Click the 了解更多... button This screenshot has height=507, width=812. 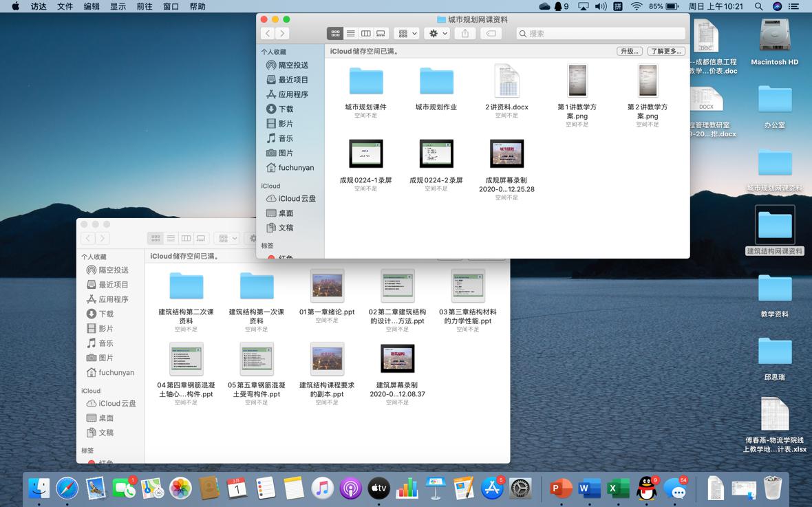(x=665, y=51)
